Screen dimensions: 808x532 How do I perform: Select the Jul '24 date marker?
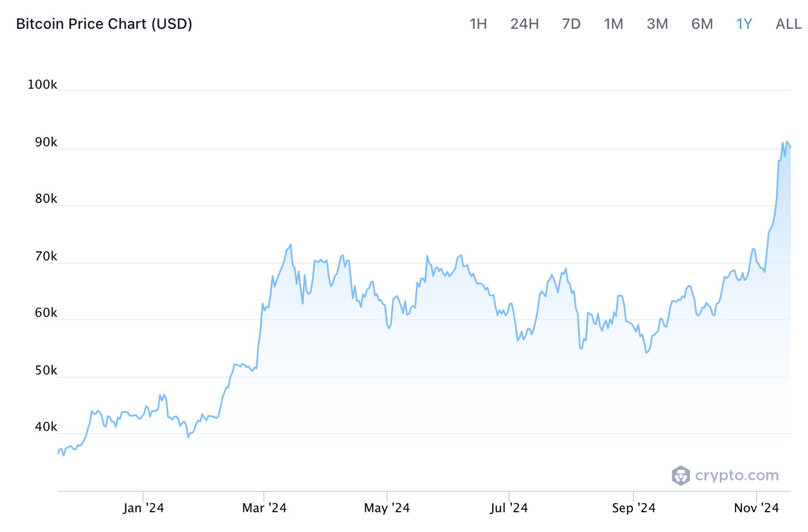point(509,508)
